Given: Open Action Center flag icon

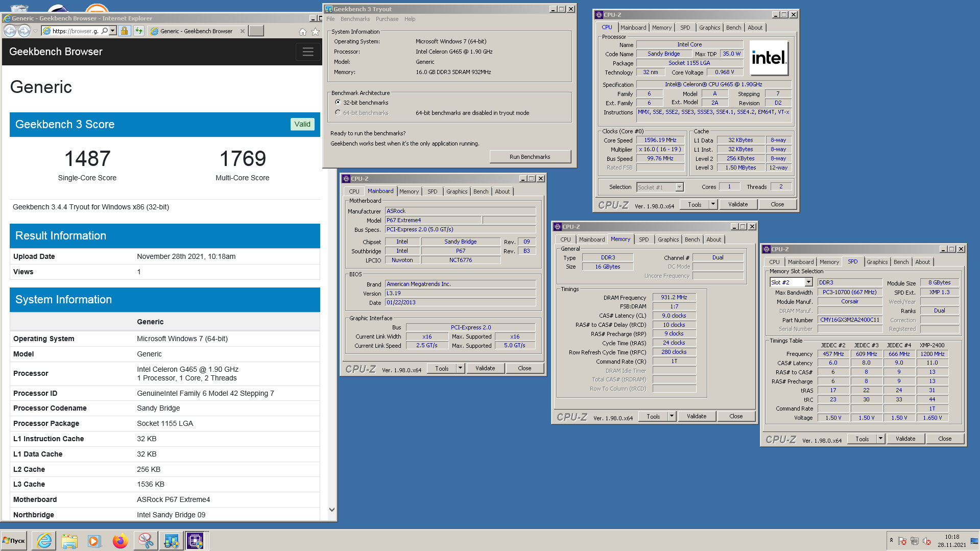Looking at the screenshot, I should click(902, 541).
